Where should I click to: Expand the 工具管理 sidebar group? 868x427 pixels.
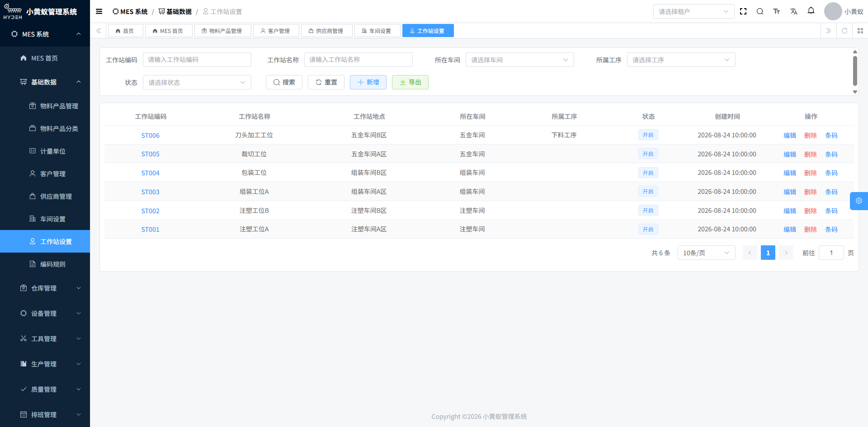coord(45,338)
